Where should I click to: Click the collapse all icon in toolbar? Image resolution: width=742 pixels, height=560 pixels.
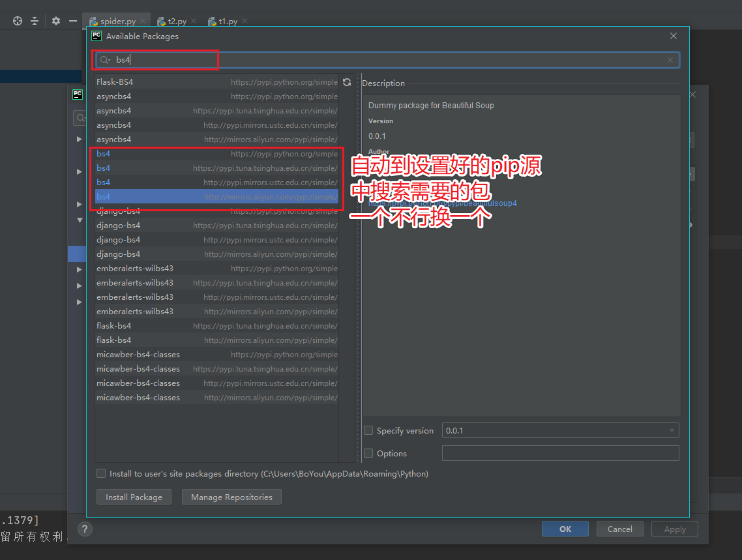coord(35,21)
